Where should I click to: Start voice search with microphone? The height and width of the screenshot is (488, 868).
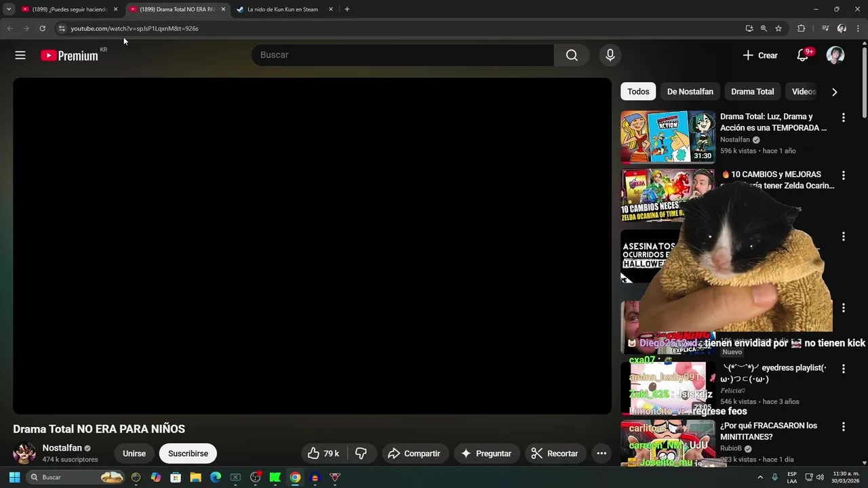[x=610, y=55]
